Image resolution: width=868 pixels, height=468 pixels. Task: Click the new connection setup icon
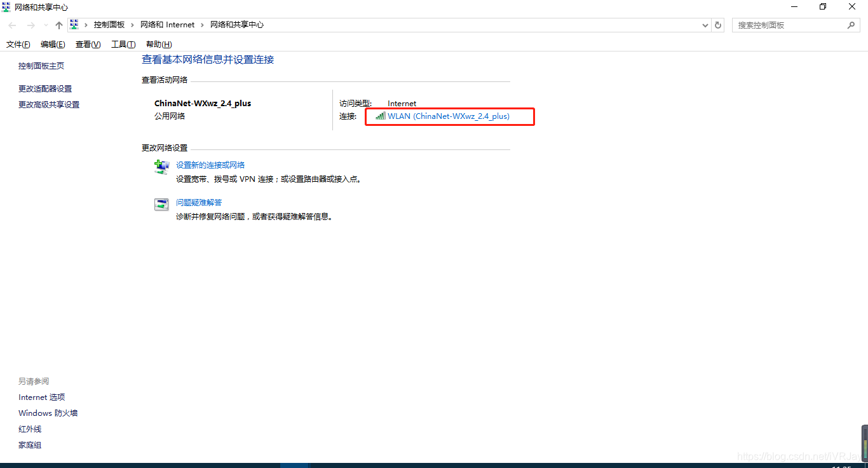point(161,167)
